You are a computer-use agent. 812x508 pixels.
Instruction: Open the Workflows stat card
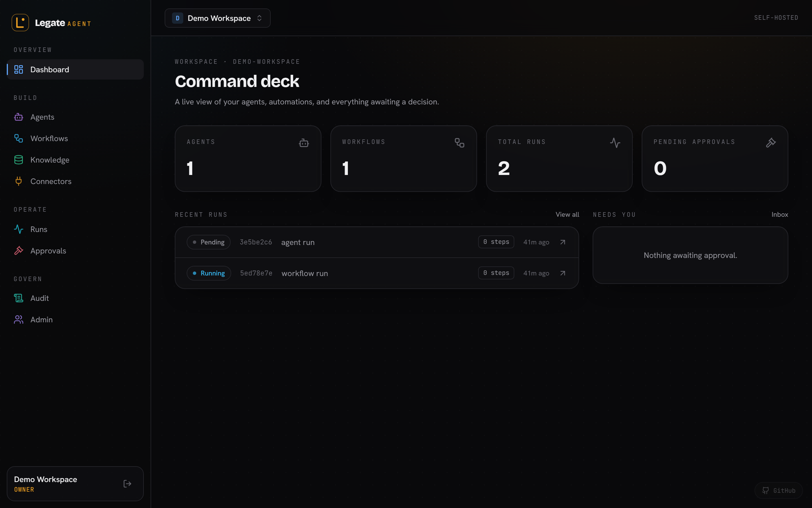click(x=403, y=159)
